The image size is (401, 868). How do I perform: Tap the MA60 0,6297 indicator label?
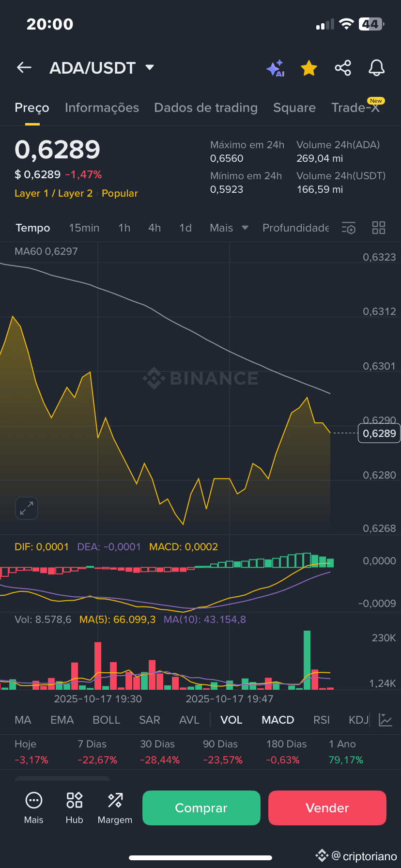46,251
